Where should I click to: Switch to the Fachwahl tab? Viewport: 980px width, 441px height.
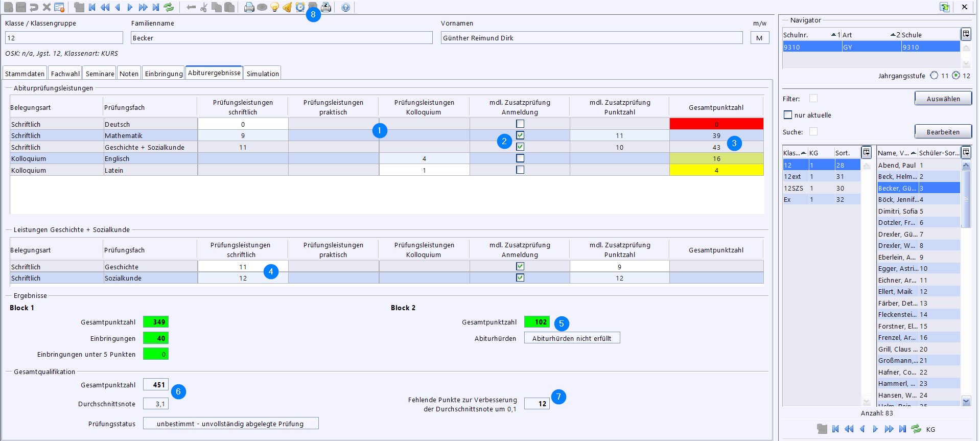(x=65, y=74)
